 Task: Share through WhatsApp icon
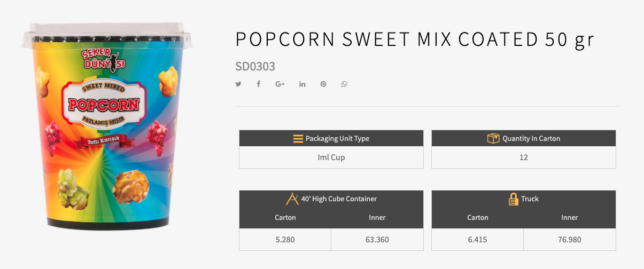pyautogui.click(x=344, y=84)
